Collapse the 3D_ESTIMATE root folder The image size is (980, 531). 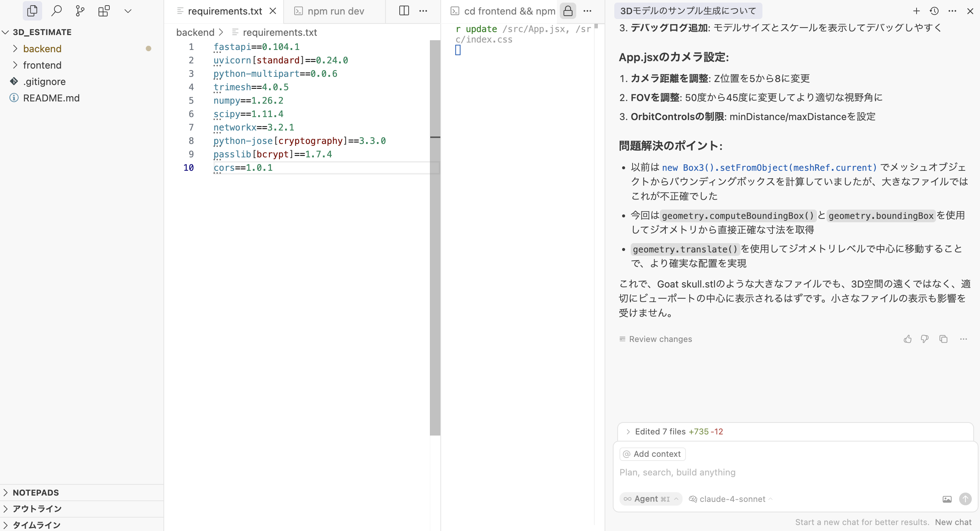[42, 32]
